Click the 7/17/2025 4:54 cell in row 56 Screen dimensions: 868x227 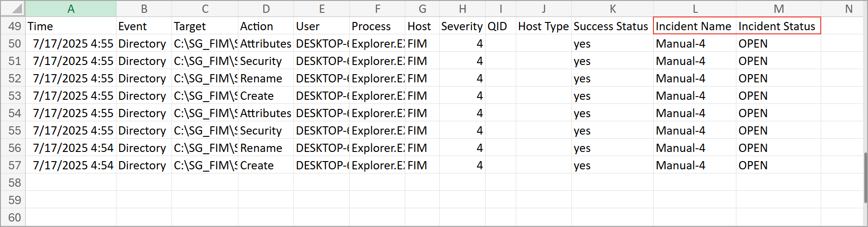[71, 148]
